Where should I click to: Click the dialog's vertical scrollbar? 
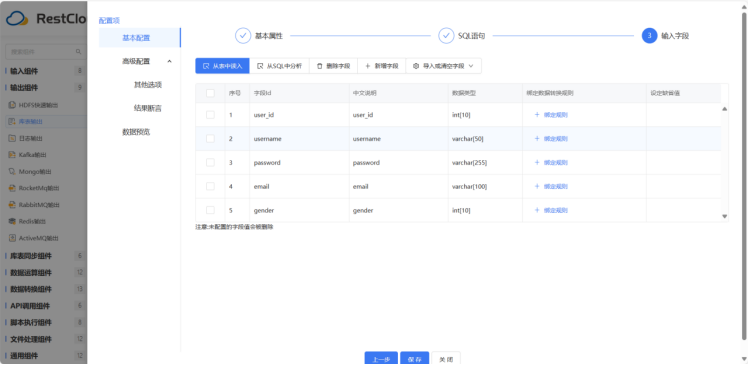pos(744,177)
